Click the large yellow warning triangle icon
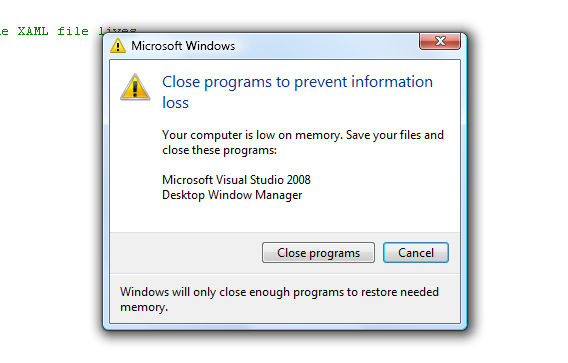Viewport: 568px width, 363px height. coord(135,87)
